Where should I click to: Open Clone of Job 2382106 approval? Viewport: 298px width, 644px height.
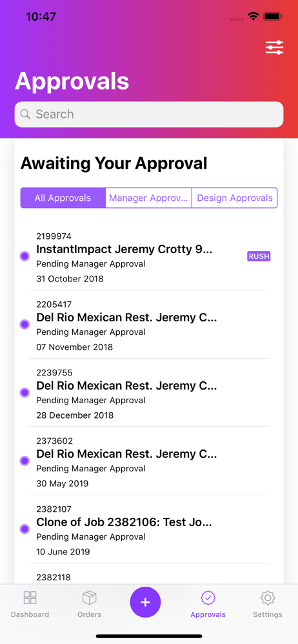[x=149, y=529]
